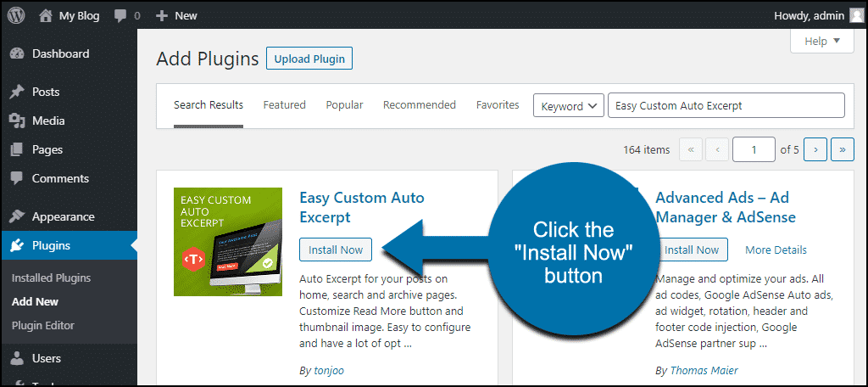Click the Upload Plugin button
Viewport: 868px width, 387px height.
point(309,59)
